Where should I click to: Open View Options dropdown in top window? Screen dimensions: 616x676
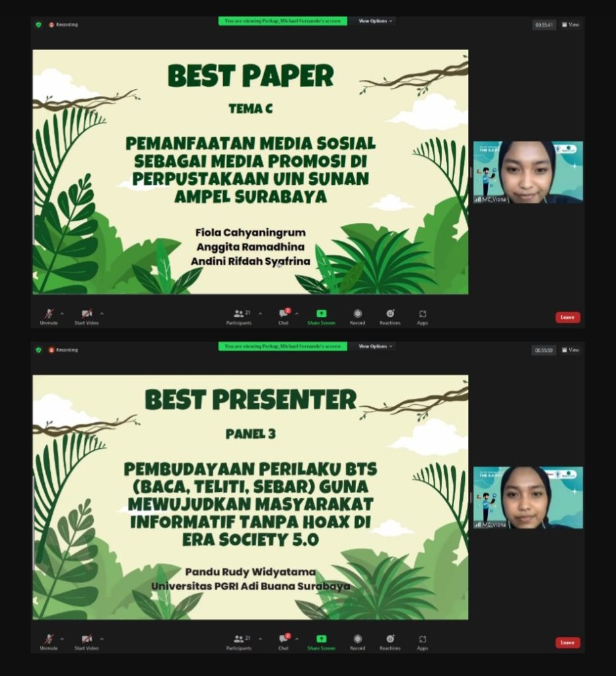point(375,20)
